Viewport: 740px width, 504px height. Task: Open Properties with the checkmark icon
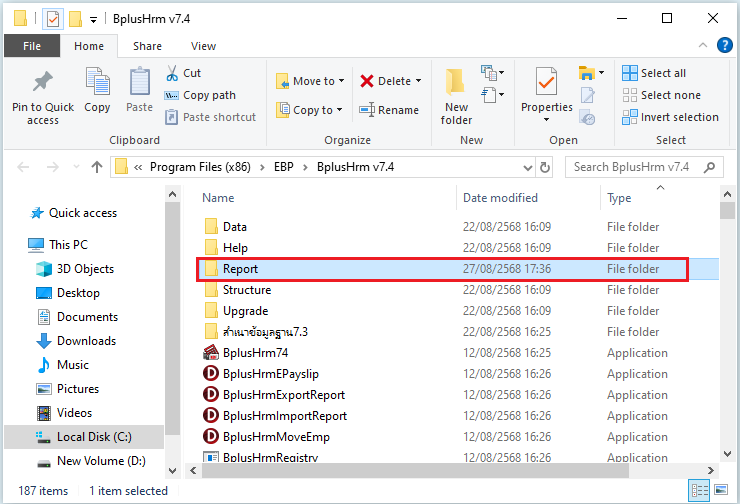click(x=546, y=83)
